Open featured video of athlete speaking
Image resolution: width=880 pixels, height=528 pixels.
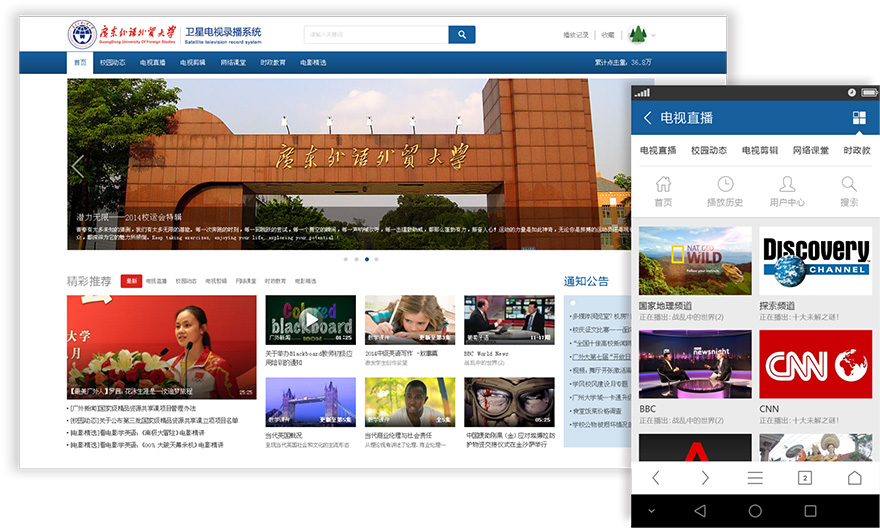[162, 347]
